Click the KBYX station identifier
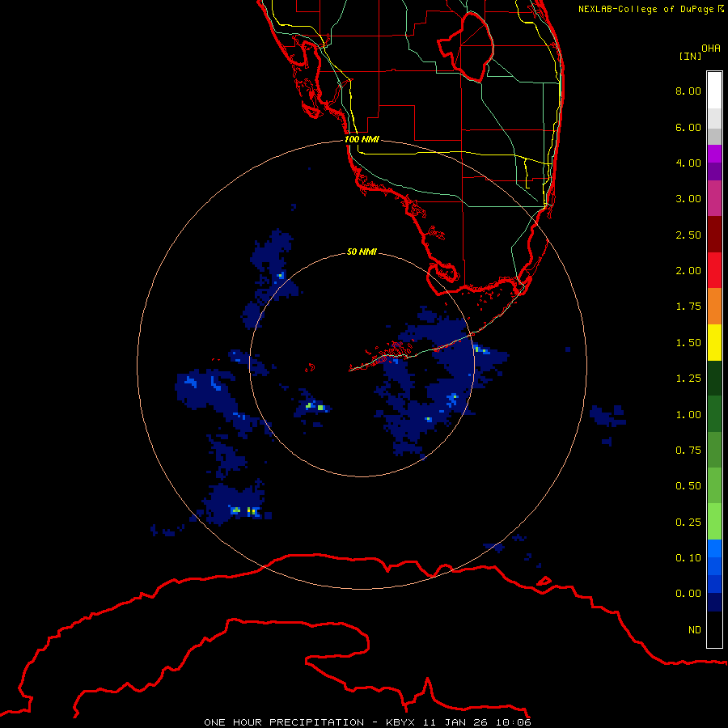The image size is (728, 728). coord(400,722)
